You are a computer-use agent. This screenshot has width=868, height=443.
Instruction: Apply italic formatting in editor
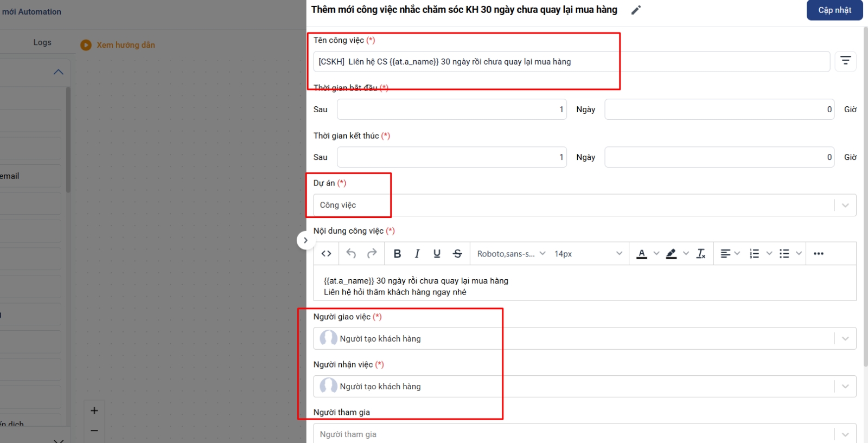click(x=417, y=254)
